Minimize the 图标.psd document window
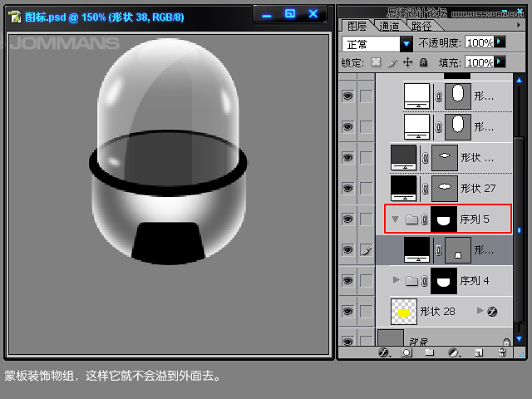The image size is (532, 399). tap(267, 15)
